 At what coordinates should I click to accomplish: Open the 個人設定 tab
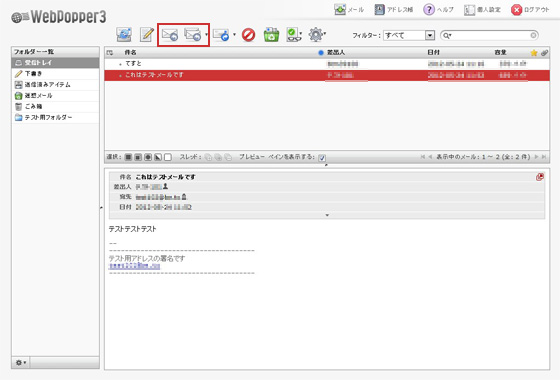tap(482, 10)
